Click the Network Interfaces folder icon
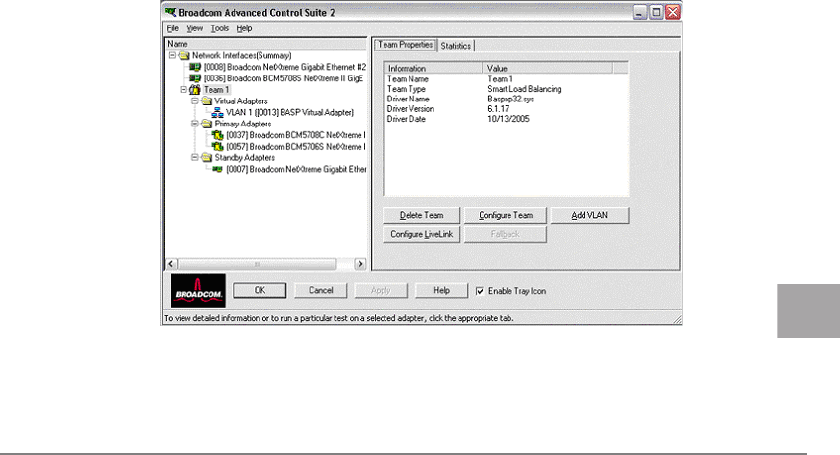Screen dimensions: 840x455 (x=184, y=56)
